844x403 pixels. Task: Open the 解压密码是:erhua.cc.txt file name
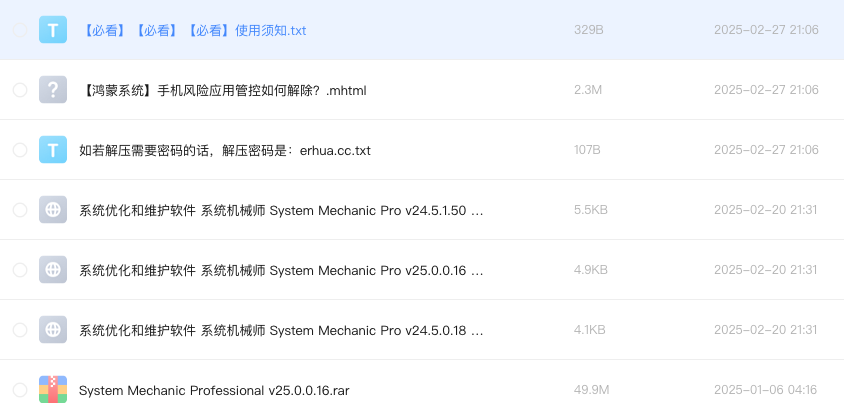tap(225, 151)
